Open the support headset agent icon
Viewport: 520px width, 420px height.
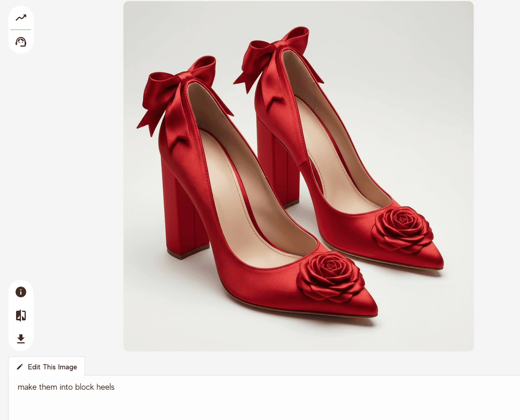click(21, 42)
